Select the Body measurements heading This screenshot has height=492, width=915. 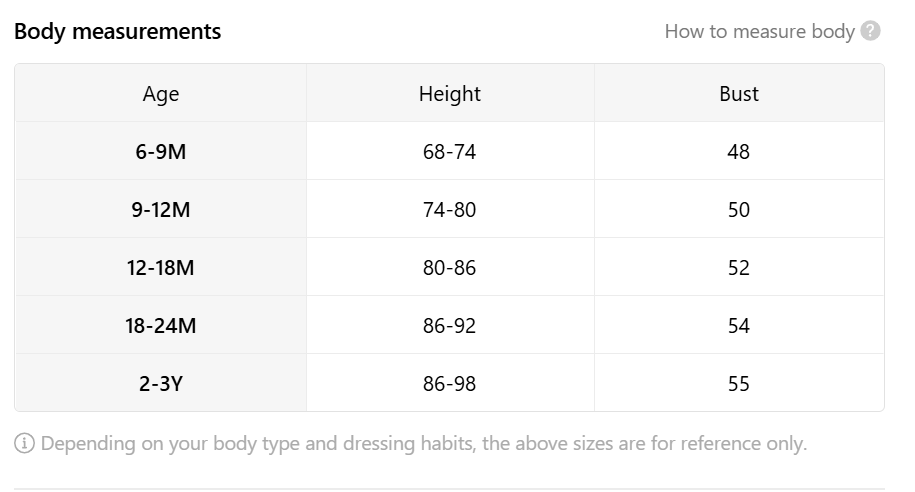tap(117, 32)
